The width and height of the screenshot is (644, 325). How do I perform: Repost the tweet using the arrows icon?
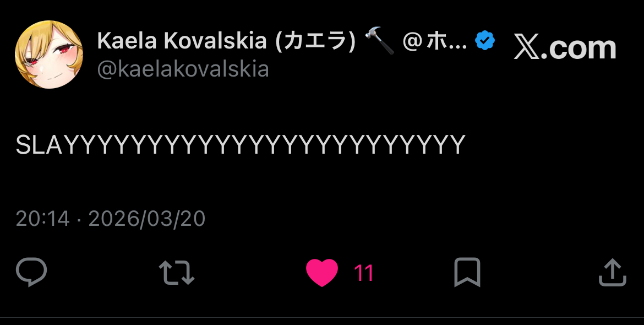(x=176, y=273)
